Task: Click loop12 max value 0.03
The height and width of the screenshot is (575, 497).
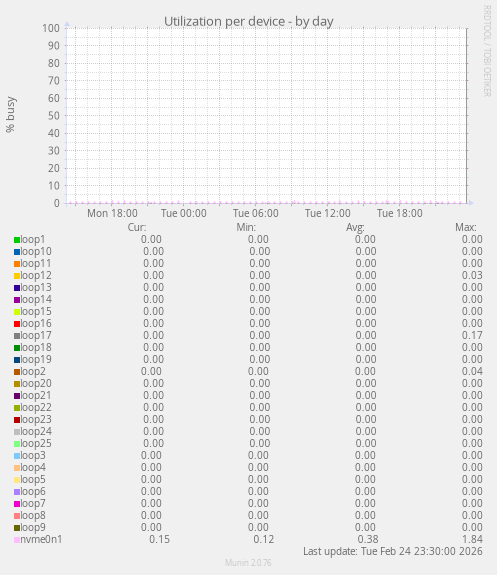Action: click(x=472, y=275)
